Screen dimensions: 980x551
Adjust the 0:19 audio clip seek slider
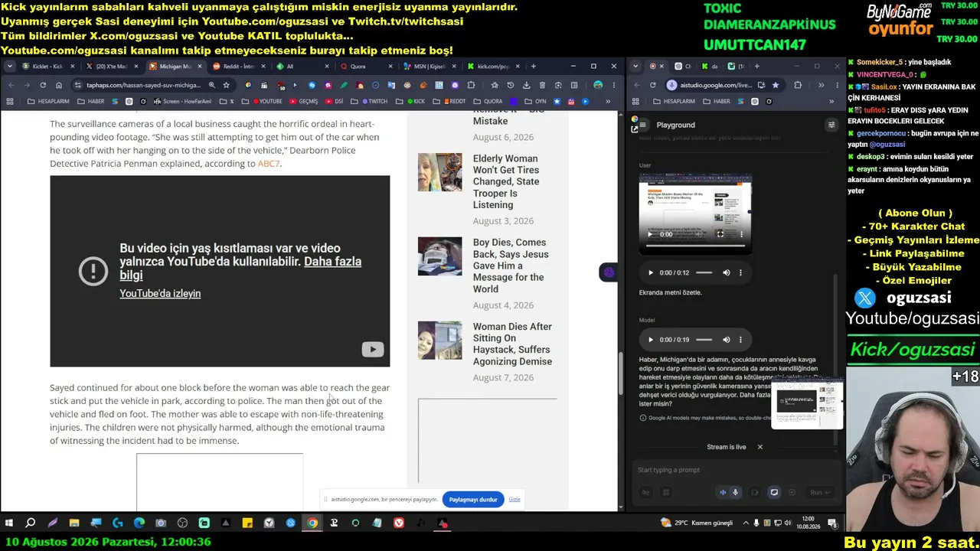click(x=704, y=340)
